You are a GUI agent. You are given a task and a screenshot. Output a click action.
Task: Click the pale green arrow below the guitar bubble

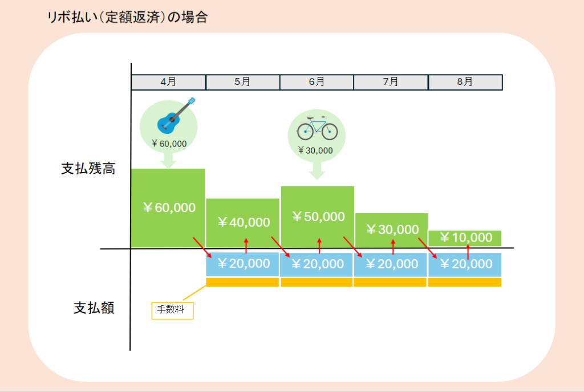(x=168, y=161)
